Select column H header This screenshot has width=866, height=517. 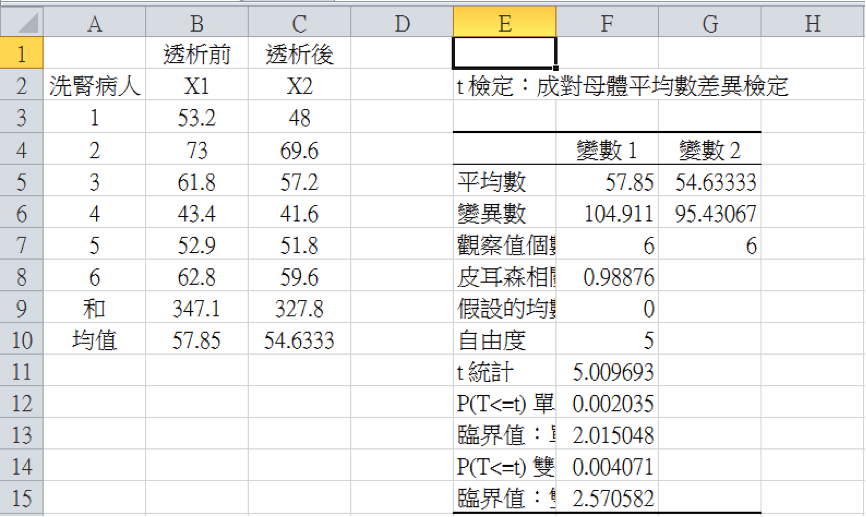pos(812,22)
